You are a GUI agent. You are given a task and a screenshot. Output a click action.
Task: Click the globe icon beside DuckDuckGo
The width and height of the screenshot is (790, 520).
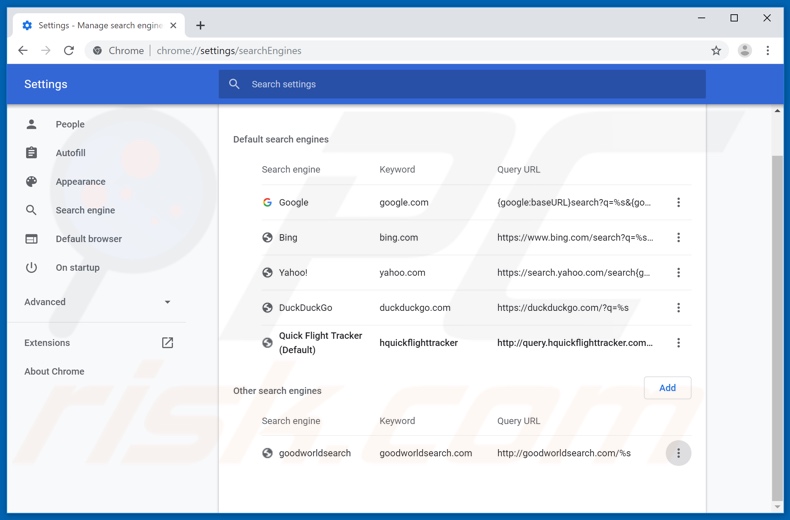pyautogui.click(x=267, y=307)
